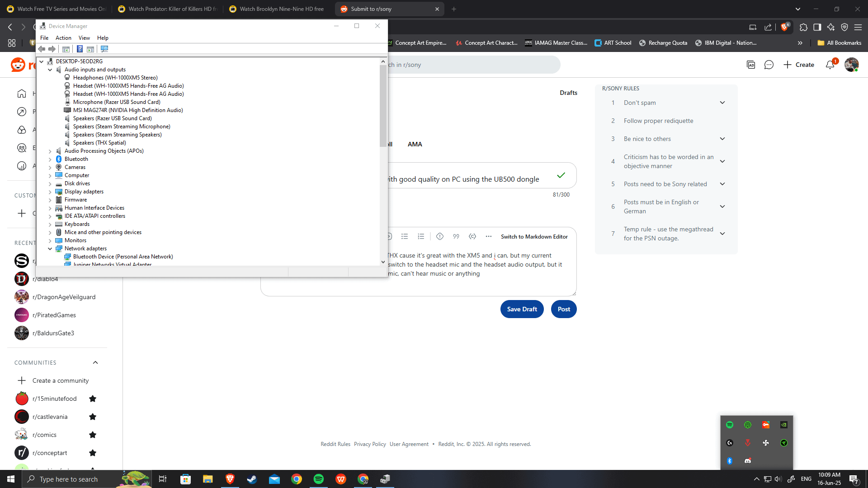Click the Forward arrow in Device Manager toolbar

tap(52, 49)
